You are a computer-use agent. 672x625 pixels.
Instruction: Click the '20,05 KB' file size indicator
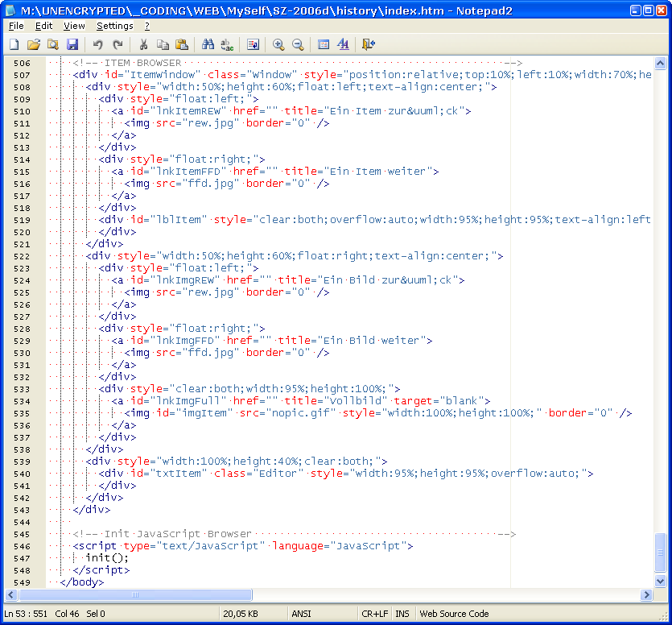(x=241, y=614)
